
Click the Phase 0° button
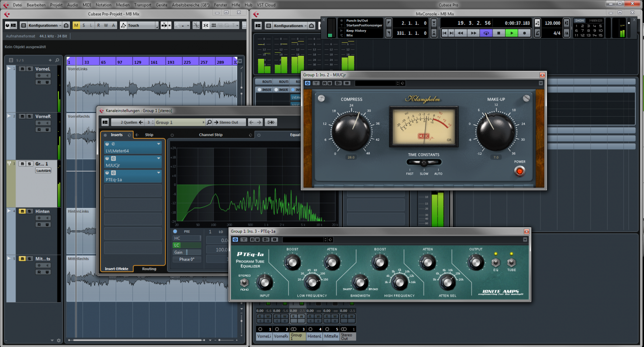coord(187,259)
